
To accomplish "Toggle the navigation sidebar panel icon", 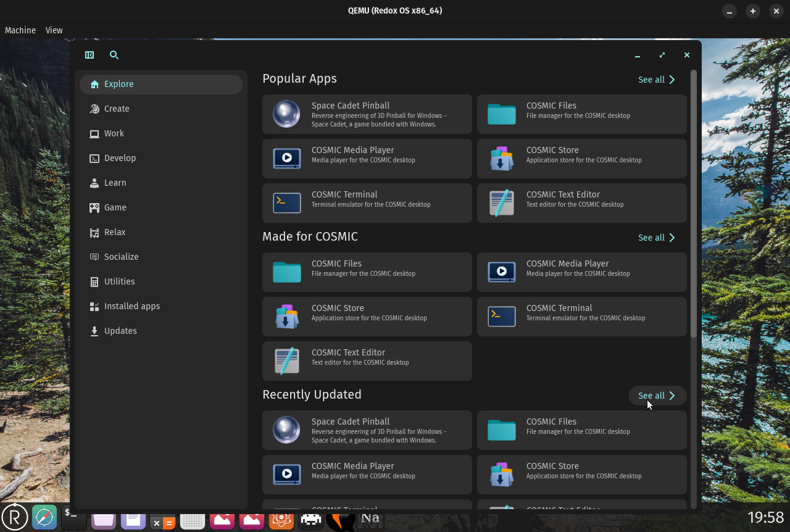I will [89, 55].
